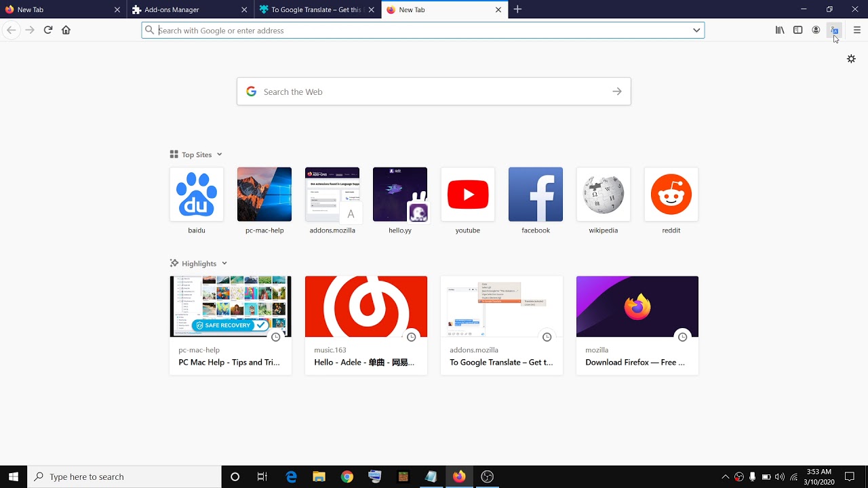Click the To Google Translate extension icon
This screenshot has height=488, width=868.
point(834,30)
